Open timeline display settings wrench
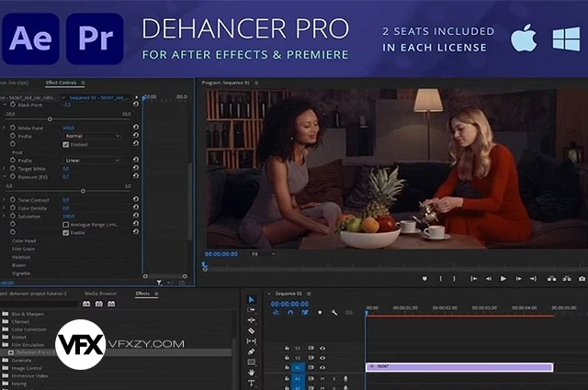This screenshot has width=588, height=390. point(334,312)
